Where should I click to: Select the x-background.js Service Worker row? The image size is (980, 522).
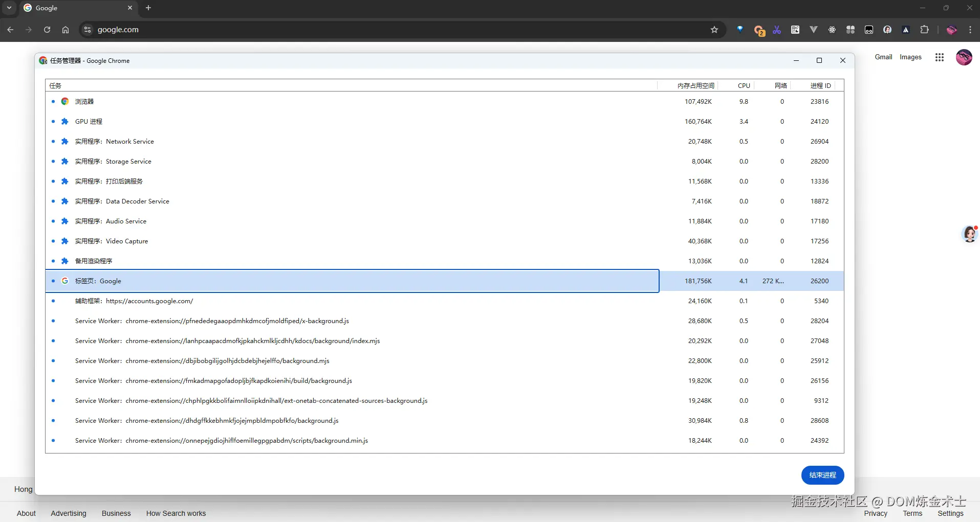click(444, 321)
